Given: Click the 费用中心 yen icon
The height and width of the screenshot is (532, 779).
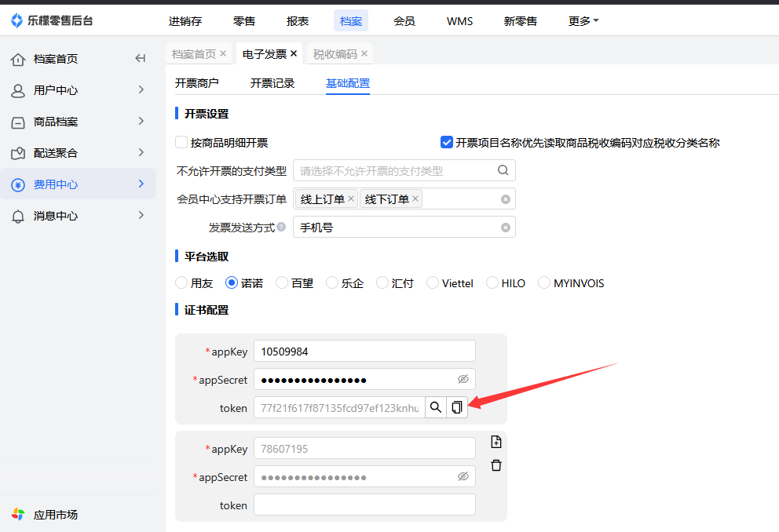Looking at the screenshot, I should coord(18,185).
